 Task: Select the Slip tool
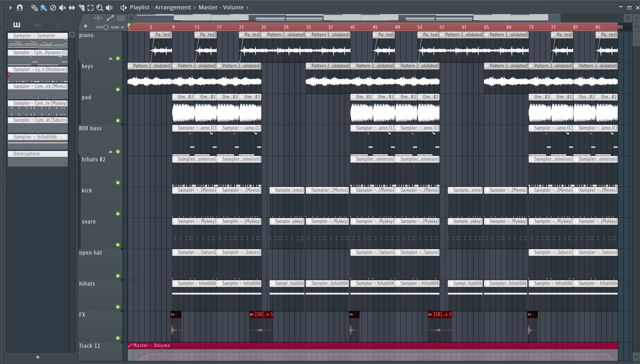(72, 8)
